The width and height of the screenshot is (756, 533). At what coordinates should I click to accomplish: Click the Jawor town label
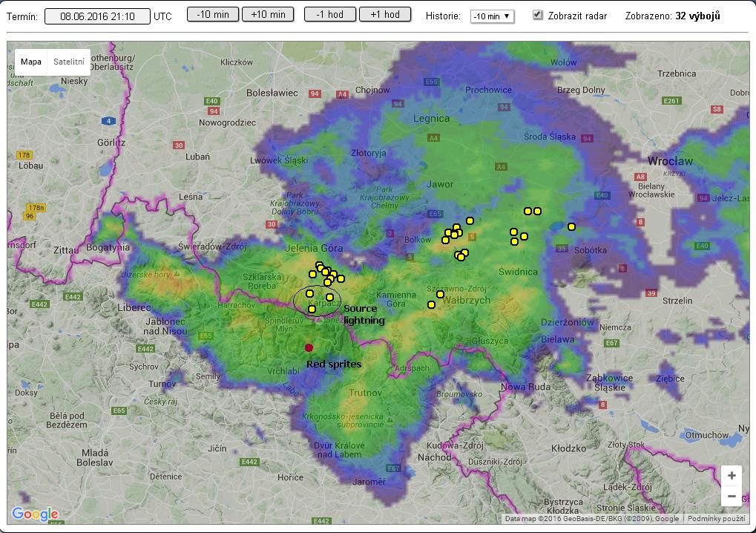tap(440, 184)
